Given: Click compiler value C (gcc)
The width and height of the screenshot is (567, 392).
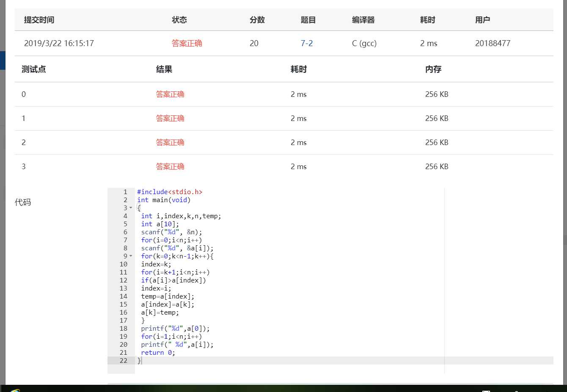Looking at the screenshot, I should click(x=364, y=43).
